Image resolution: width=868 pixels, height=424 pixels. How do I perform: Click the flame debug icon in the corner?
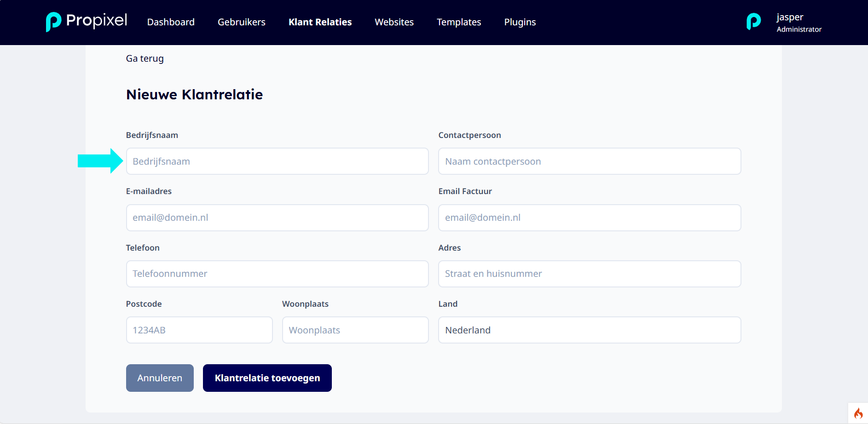pos(858,413)
